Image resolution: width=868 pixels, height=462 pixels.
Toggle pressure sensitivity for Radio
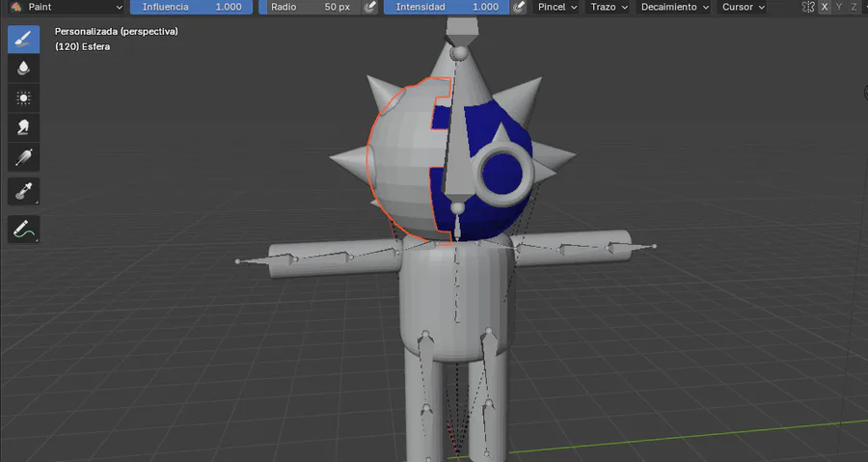(x=369, y=7)
